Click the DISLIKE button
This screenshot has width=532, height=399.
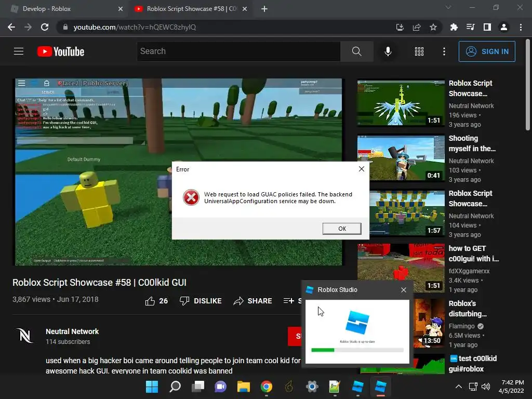tap(201, 301)
